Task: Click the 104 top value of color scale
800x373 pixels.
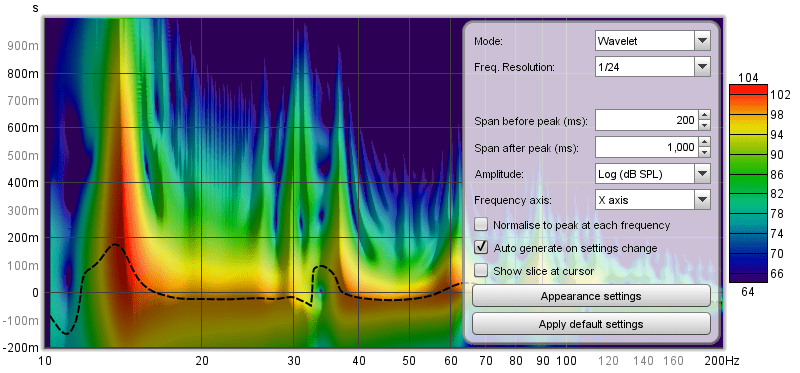Action: coord(748,78)
